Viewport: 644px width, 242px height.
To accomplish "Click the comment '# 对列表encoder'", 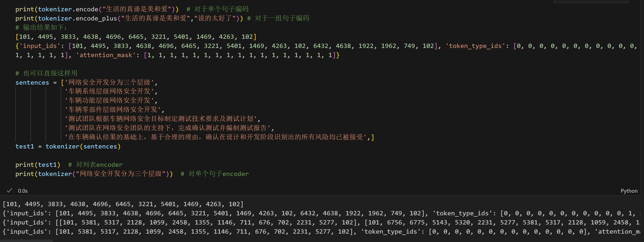I will pyautogui.click(x=95, y=165).
